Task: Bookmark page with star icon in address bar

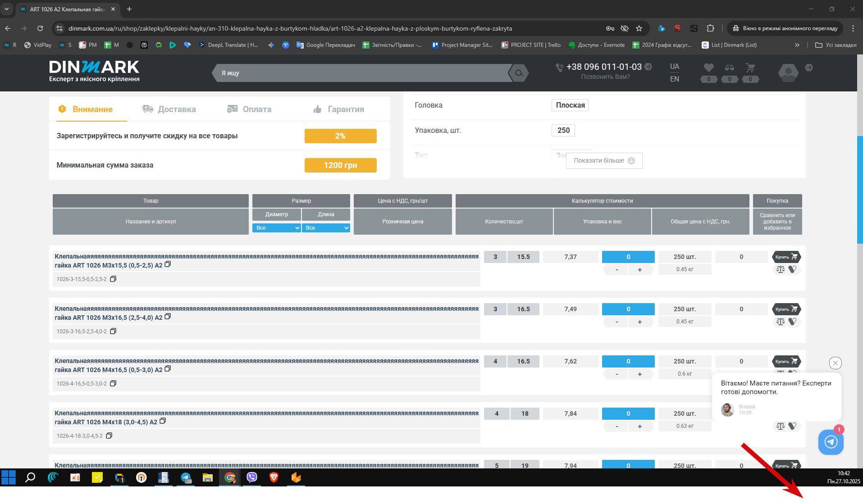Action: [x=639, y=28]
